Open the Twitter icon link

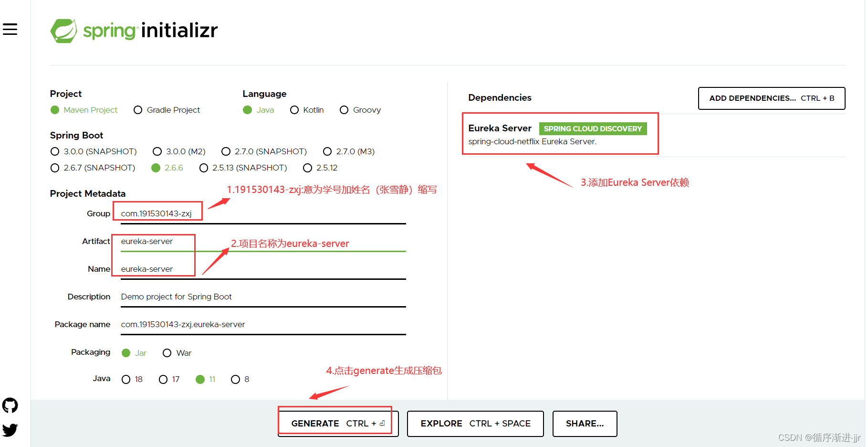coord(10,430)
